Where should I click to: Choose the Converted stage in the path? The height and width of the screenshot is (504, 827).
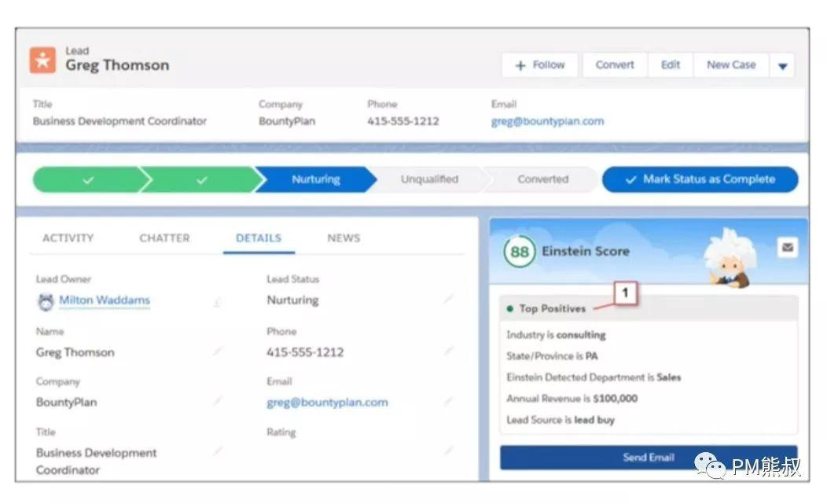(x=542, y=179)
